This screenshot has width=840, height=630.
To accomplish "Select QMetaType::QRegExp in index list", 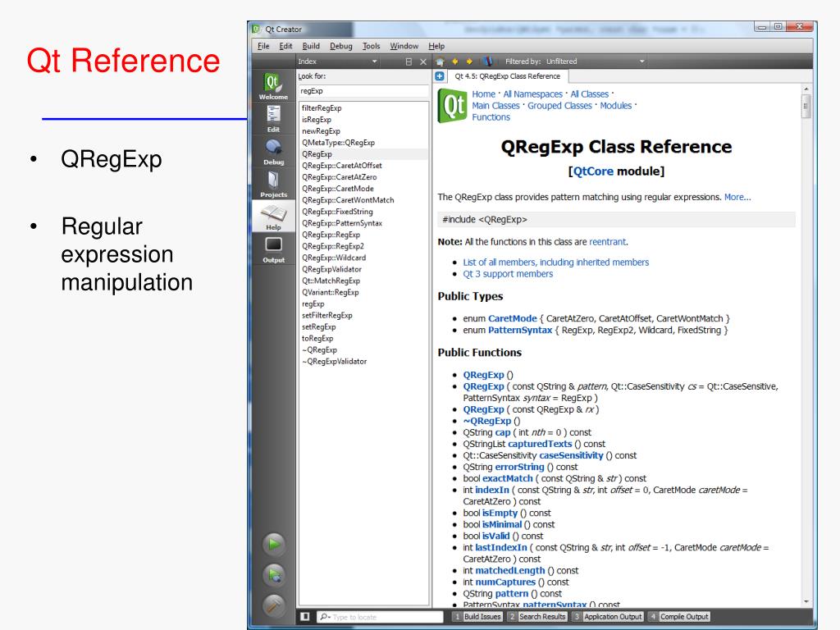I will [x=363, y=143].
